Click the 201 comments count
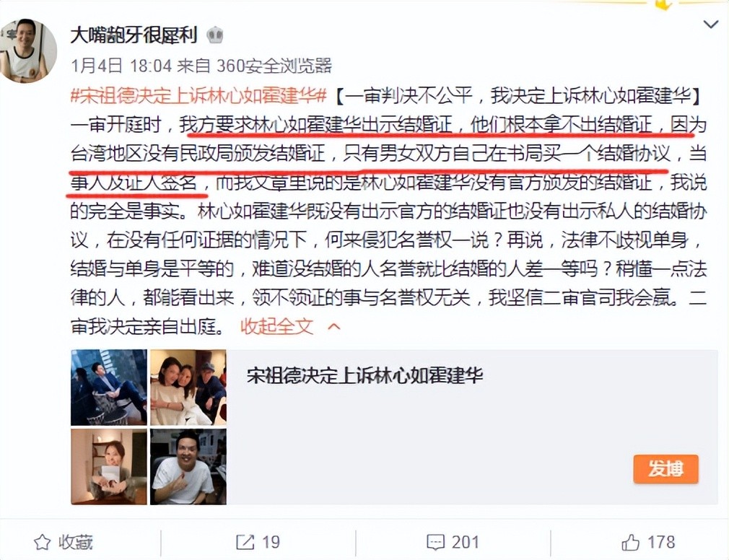This screenshot has width=729, height=560. [465, 543]
